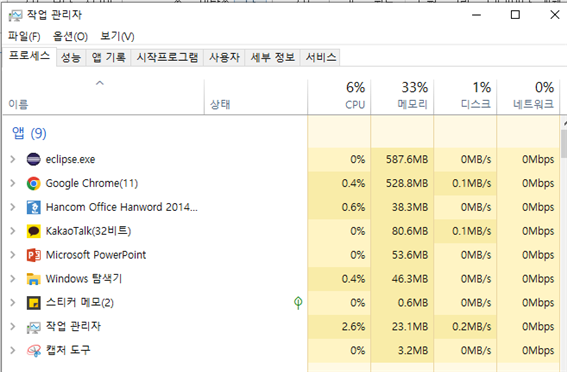Click the green leaf suspended-status icon

(x=298, y=303)
